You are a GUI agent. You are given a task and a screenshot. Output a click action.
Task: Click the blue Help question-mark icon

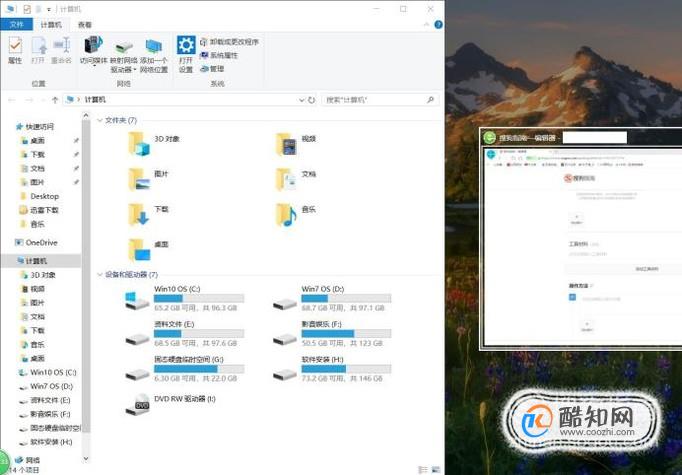coord(438,25)
